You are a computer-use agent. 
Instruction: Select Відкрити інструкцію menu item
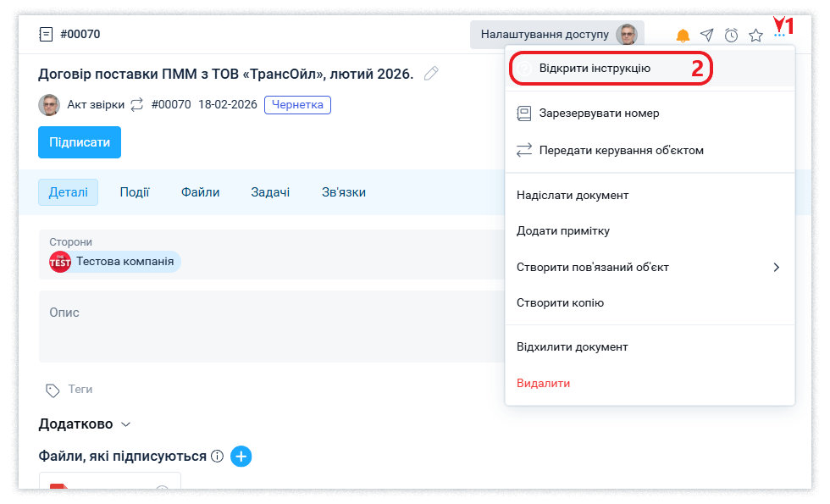[595, 68]
